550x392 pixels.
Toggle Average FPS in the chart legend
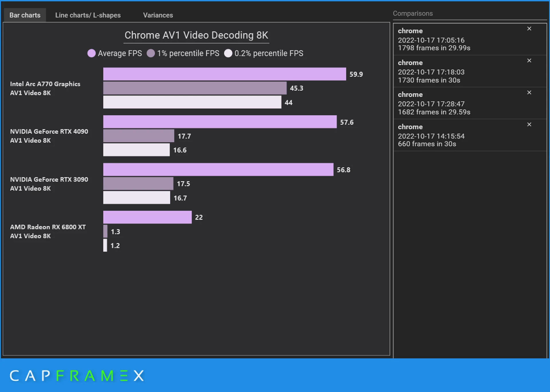pos(115,53)
